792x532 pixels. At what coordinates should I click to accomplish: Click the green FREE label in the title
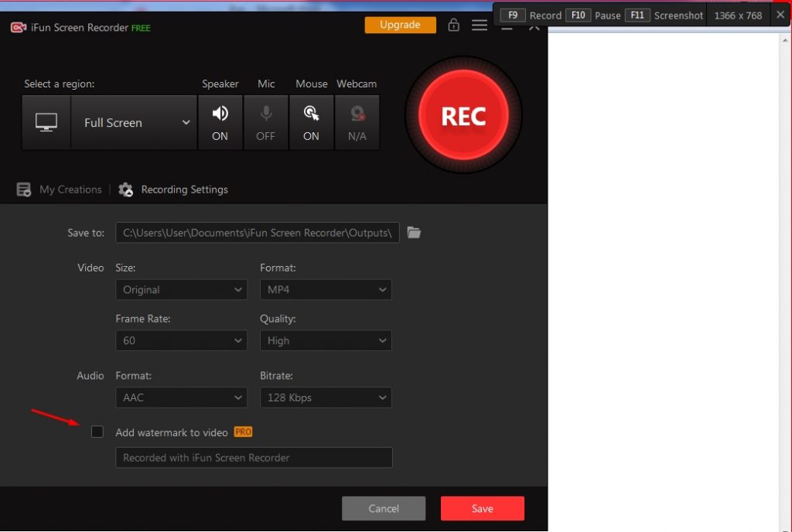pos(141,29)
